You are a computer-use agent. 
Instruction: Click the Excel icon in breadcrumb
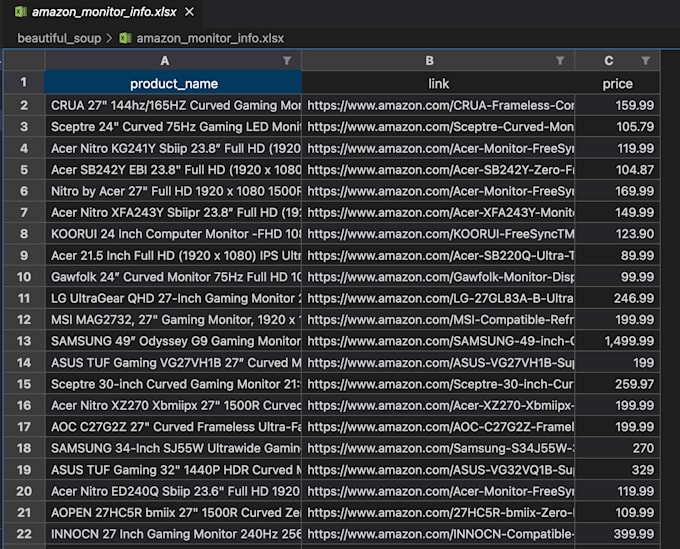point(125,38)
